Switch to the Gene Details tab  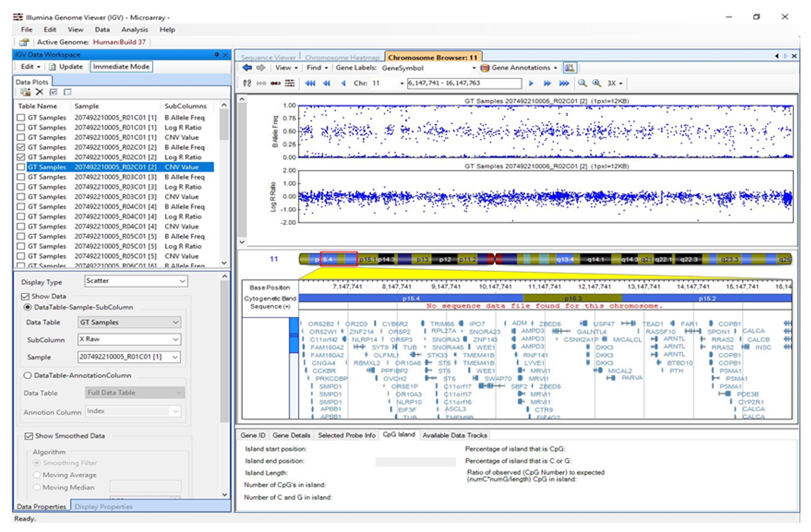click(x=291, y=435)
